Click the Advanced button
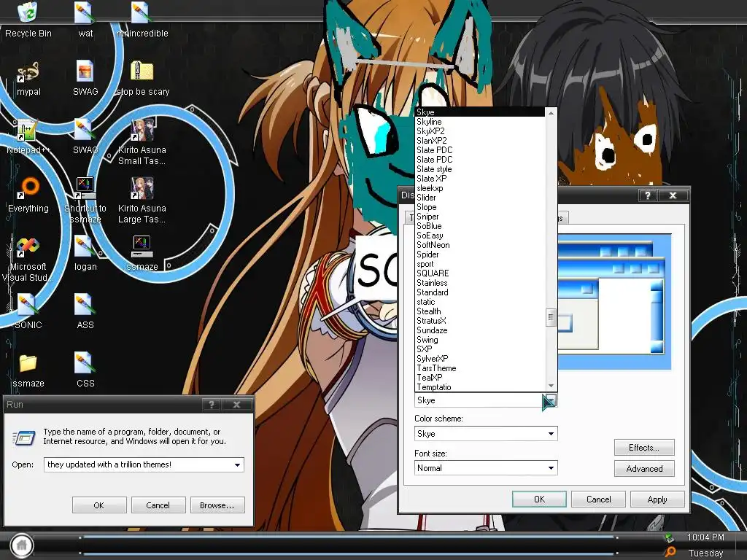 tap(644, 469)
